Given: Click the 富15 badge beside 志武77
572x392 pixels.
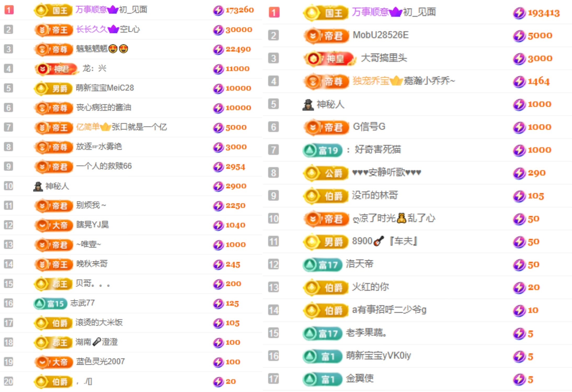Looking at the screenshot, I should coord(50,303).
